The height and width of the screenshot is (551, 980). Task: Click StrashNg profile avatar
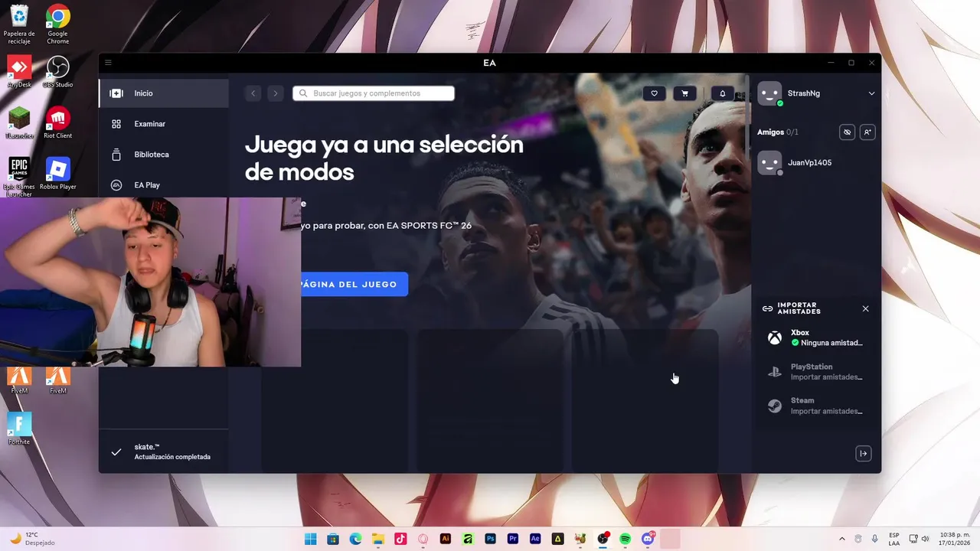tap(769, 93)
